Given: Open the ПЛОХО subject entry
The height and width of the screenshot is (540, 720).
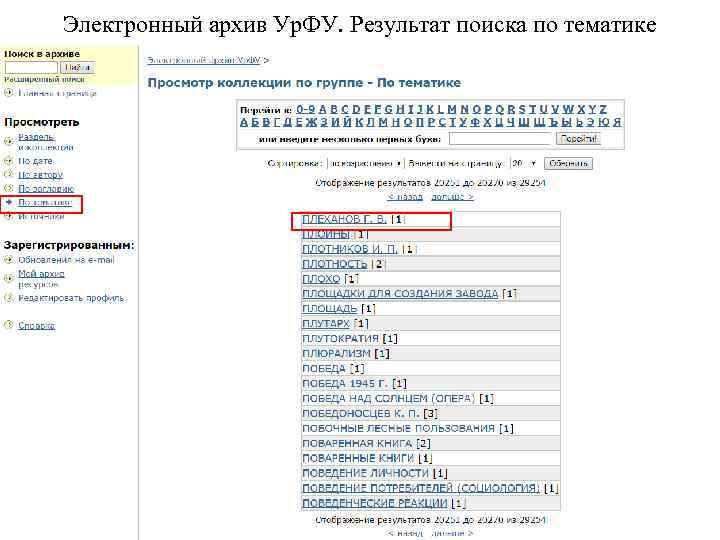Looking at the screenshot, I should (321, 279).
